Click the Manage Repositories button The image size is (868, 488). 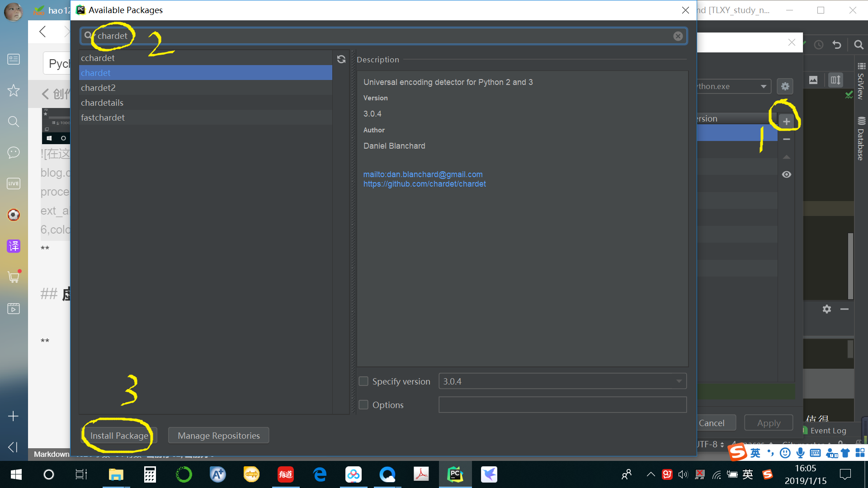218,436
